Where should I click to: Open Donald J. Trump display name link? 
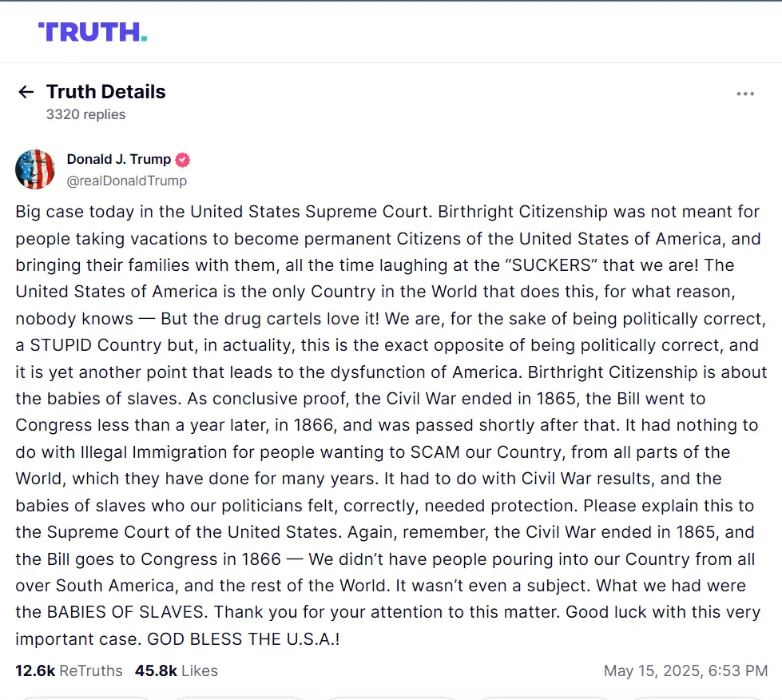pos(119,159)
